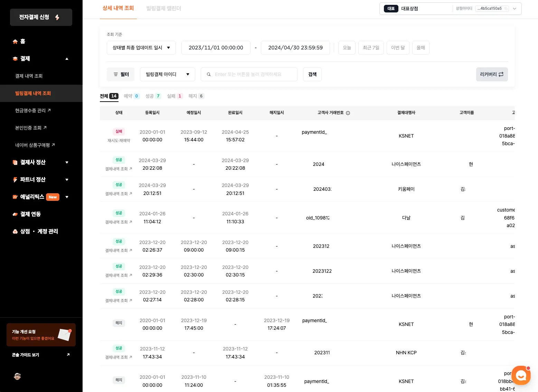Screen dimensions: 538x392
Task: Click the 상점 · 계정 관리 icon
Action: click(15, 232)
